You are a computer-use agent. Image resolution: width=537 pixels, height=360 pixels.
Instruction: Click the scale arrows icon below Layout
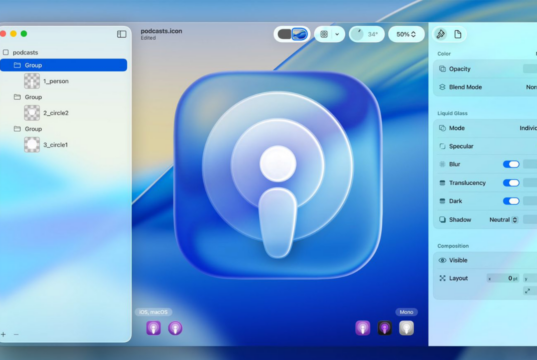click(x=527, y=291)
